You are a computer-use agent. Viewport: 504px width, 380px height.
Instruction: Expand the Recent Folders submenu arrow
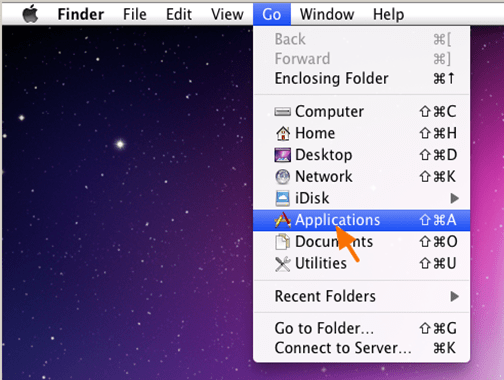pyautogui.click(x=454, y=296)
